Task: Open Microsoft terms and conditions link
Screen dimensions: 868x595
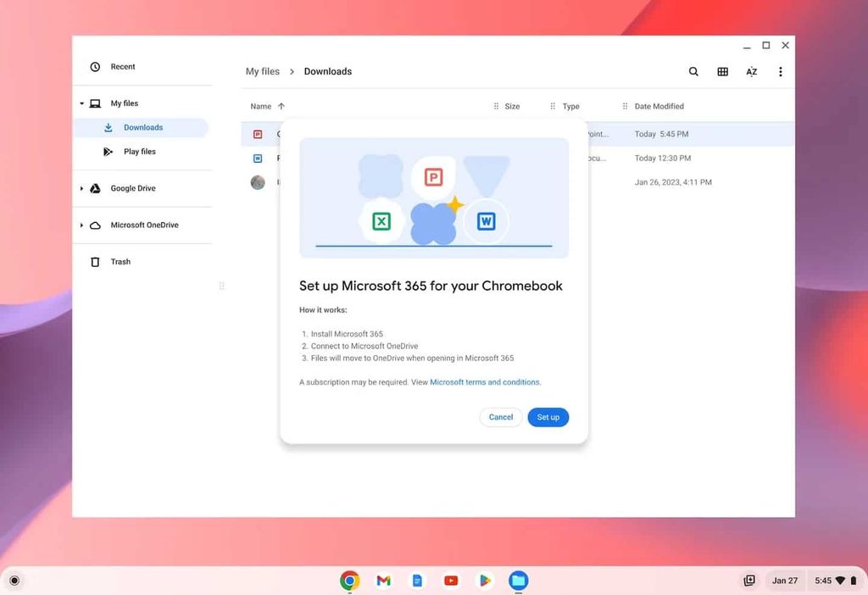Action: (484, 381)
